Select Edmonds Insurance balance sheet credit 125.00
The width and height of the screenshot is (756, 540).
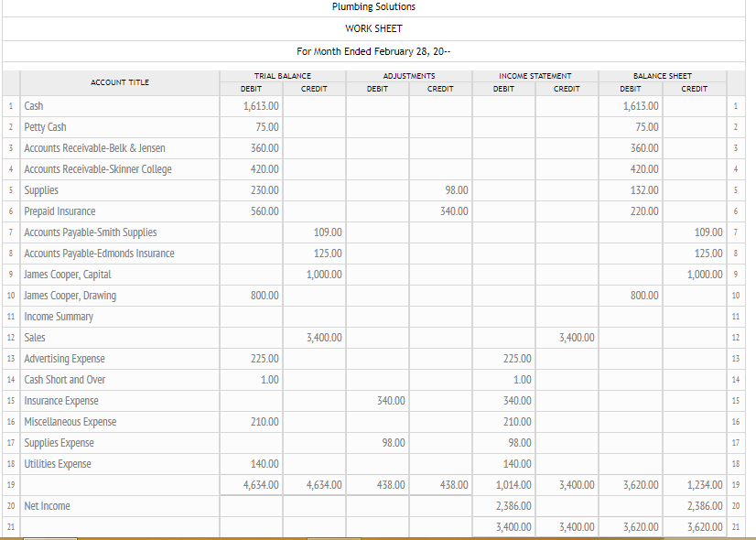pyautogui.click(x=695, y=254)
